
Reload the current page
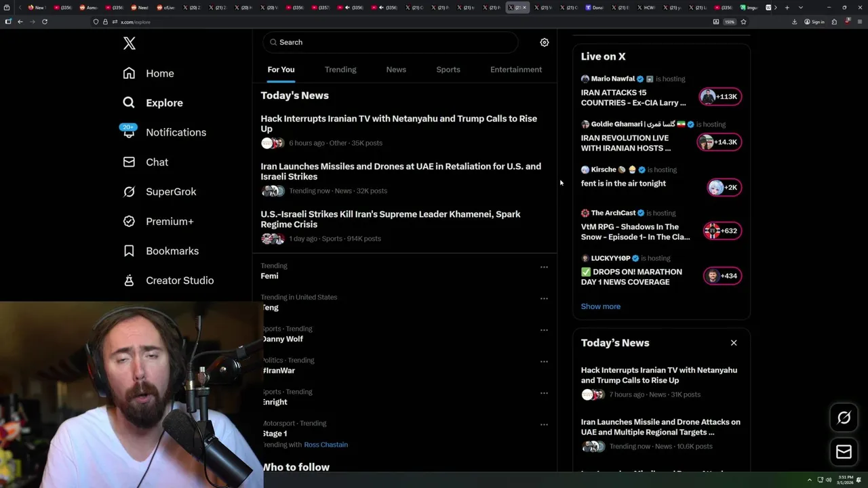point(45,22)
